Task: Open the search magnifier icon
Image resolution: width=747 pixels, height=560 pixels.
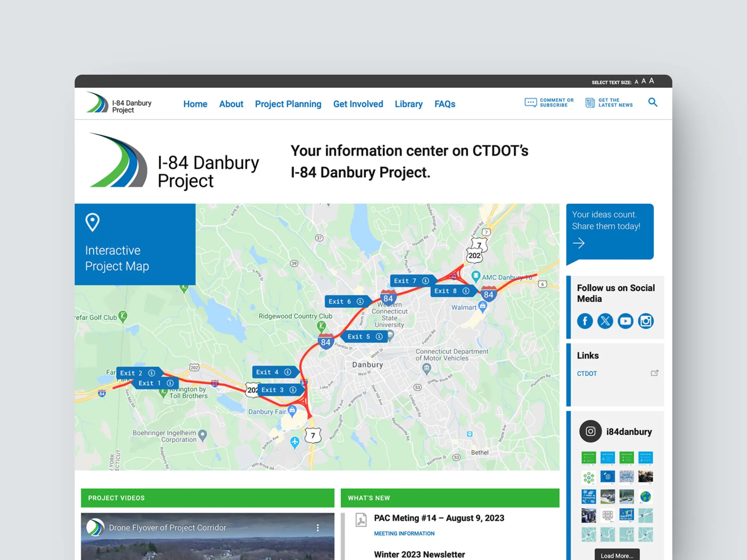Action: [x=652, y=102]
